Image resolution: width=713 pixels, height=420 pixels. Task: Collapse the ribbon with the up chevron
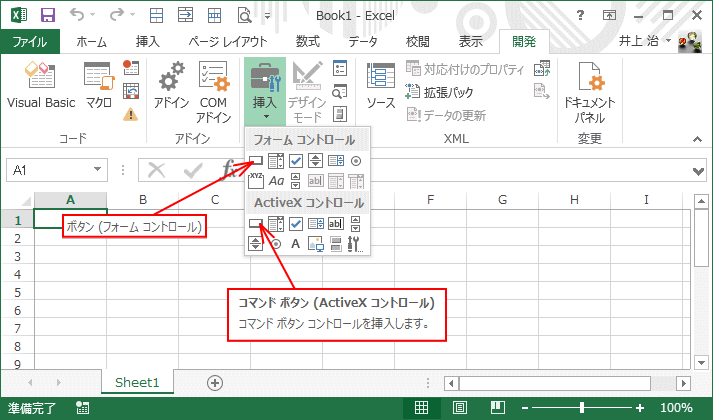click(x=698, y=140)
